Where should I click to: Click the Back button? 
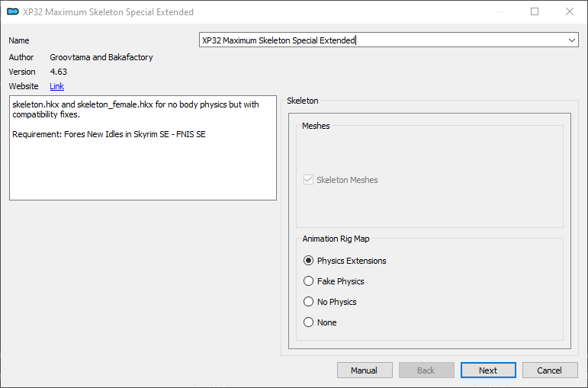coord(426,370)
